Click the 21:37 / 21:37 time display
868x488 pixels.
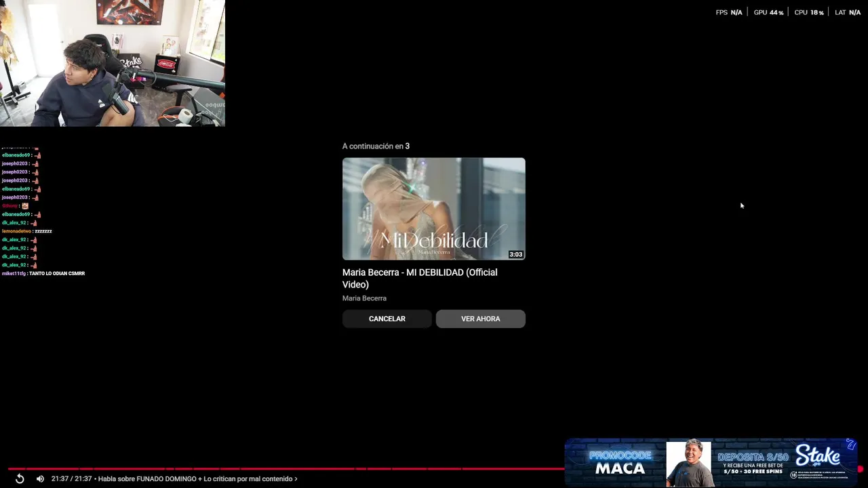pos(71,479)
